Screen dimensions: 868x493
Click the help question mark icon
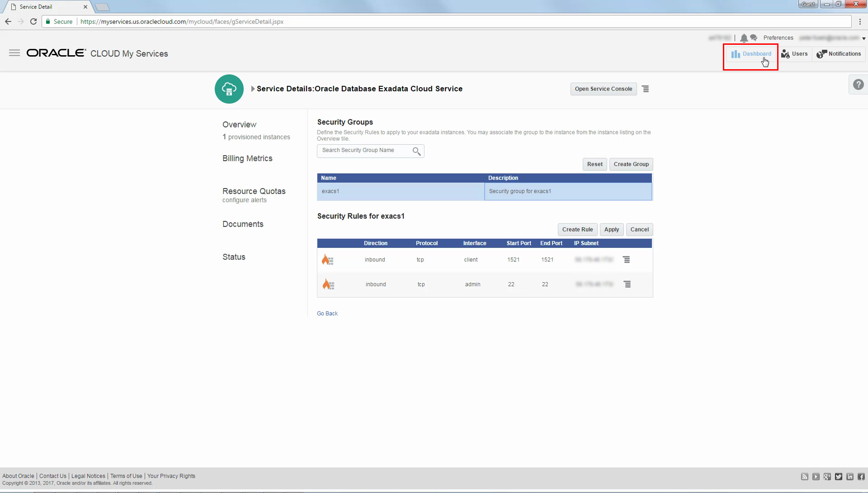click(858, 85)
